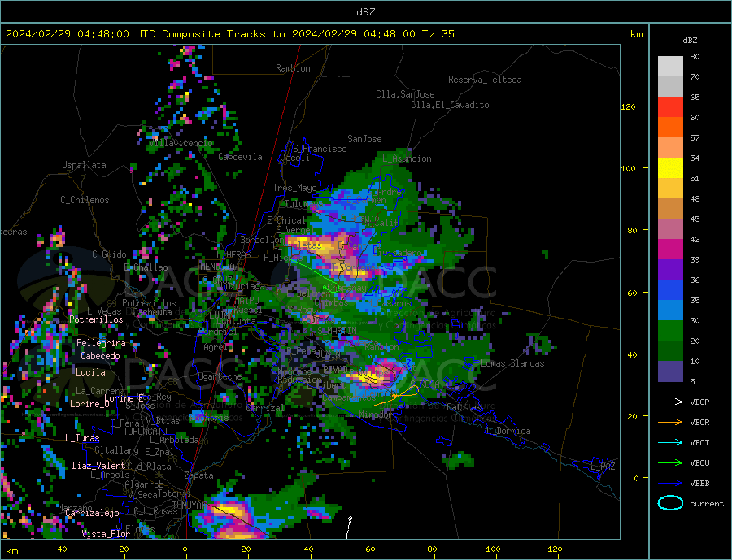Click the Lucila label
Screen dimensions: 732x560
tap(90, 372)
